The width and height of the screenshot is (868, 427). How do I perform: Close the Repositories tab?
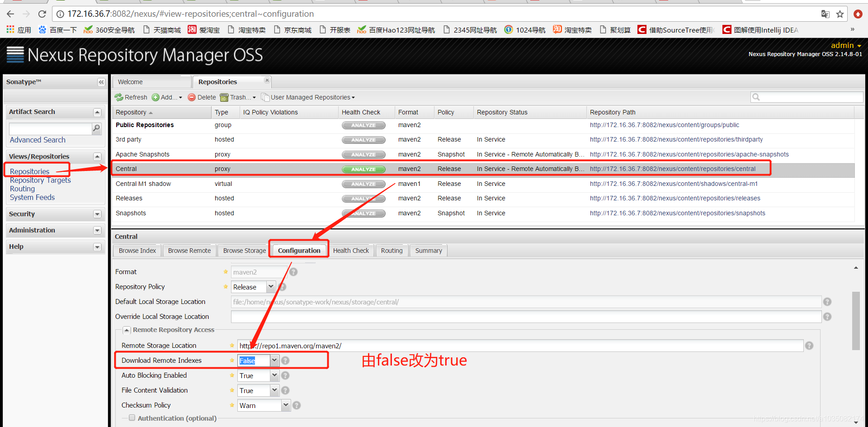267,80
